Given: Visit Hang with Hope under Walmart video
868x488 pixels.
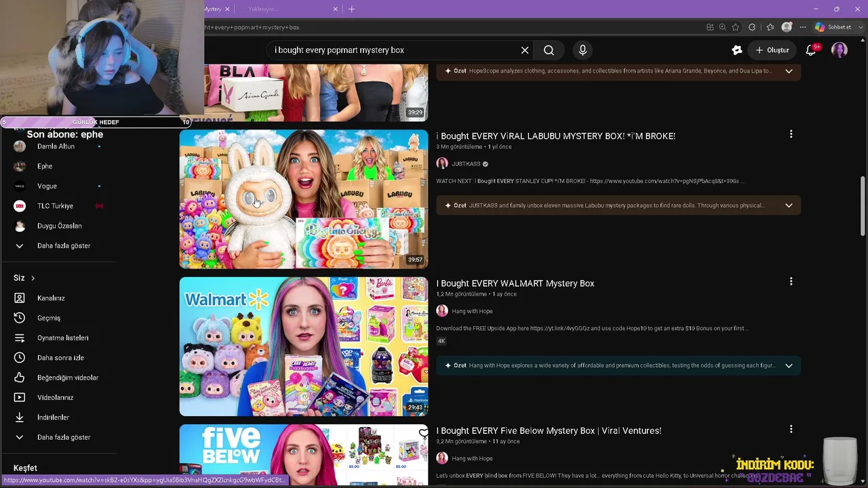Looking at the screenshot, I should 472,311.
